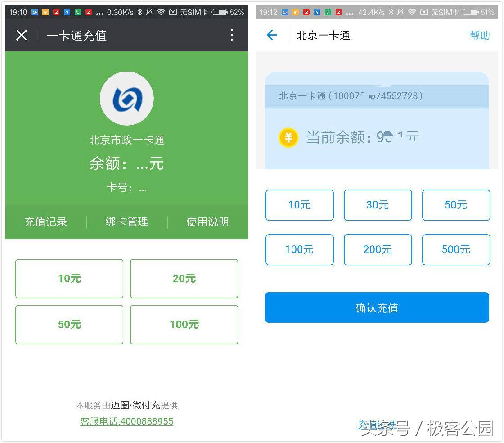Select 100元 on the green recharge page
The width and height of the screenshot is (504, 443).
(184, 324)
